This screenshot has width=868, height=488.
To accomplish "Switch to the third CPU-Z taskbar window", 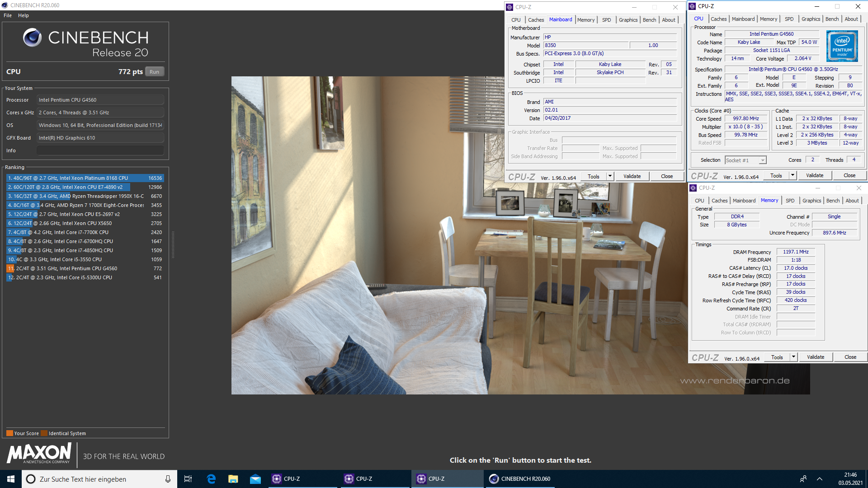I will (448, 479).
